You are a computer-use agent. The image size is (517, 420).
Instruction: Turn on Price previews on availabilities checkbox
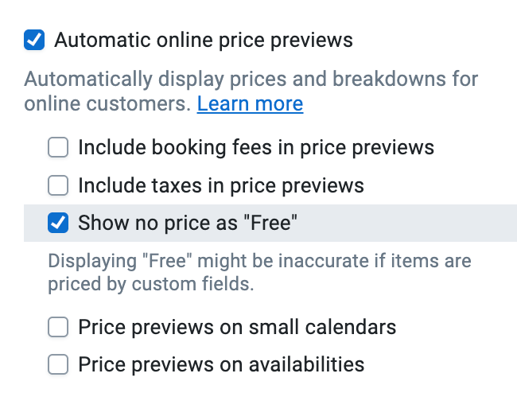coord(58,365)
